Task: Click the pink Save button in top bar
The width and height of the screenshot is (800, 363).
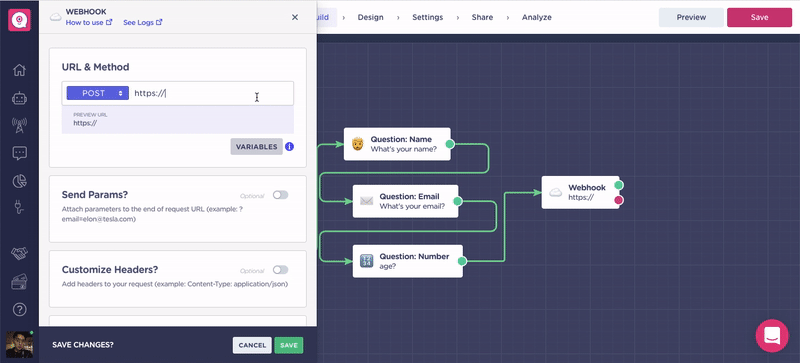Action: click(759, 17)
